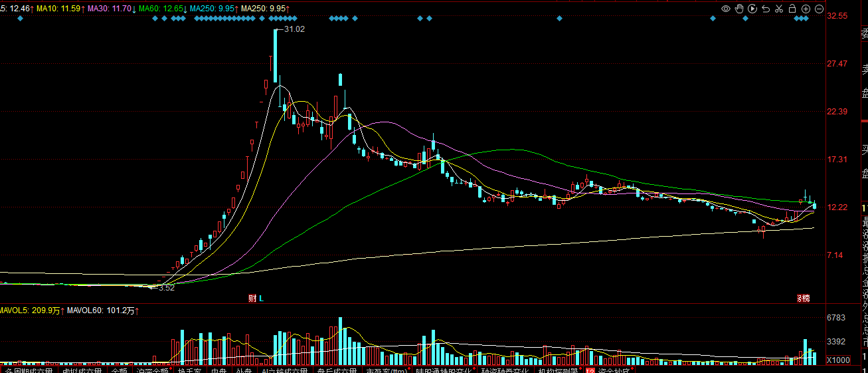Click the red 财 event marker
The height and width of the screenshot is (373, 868).
pyautogui.click(x=252, y=299)
